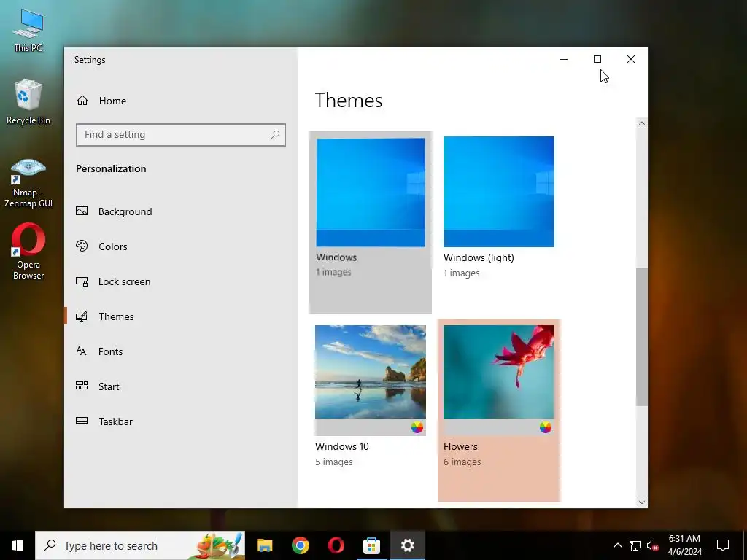Open Home in Settings sidebar
This screenshot has width=747, height=560.
pyautogui.click(x=112, y=101)
